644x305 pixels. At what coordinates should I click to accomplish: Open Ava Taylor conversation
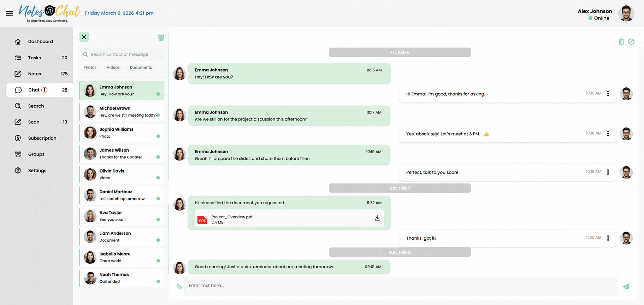point(122,216)
